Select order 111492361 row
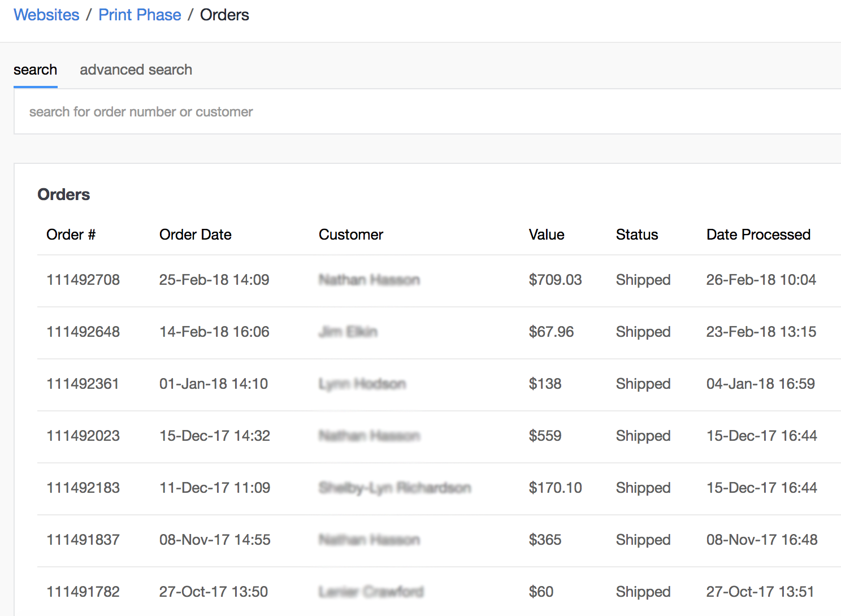 [83, 384]
